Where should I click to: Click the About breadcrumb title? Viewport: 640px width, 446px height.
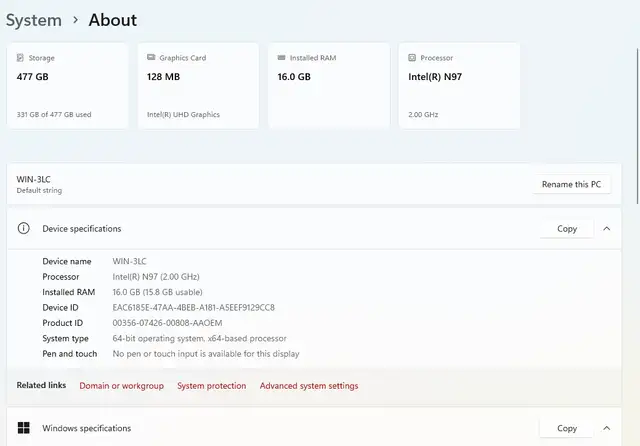coord(113,20)
